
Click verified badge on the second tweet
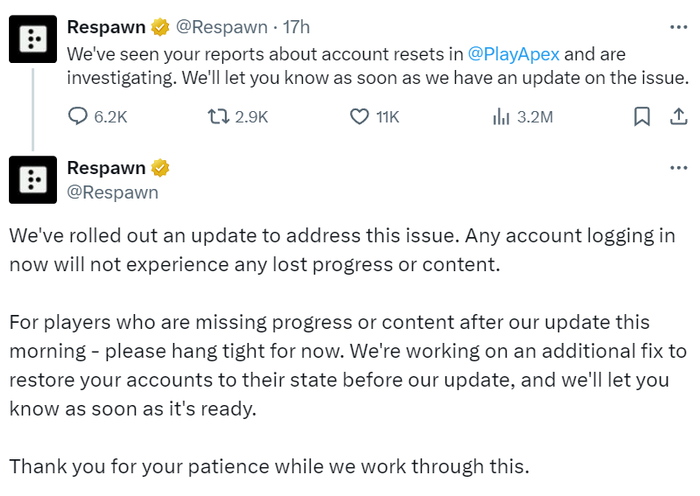click(x=159, y=168)
